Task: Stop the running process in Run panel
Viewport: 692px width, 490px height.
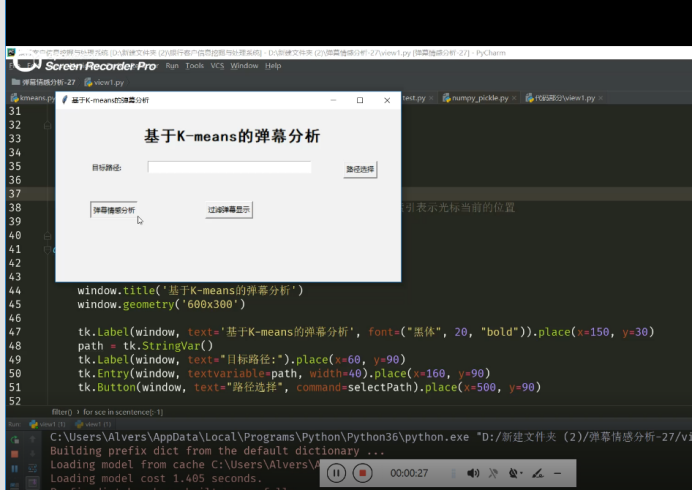Action: [x=15, y=454]
